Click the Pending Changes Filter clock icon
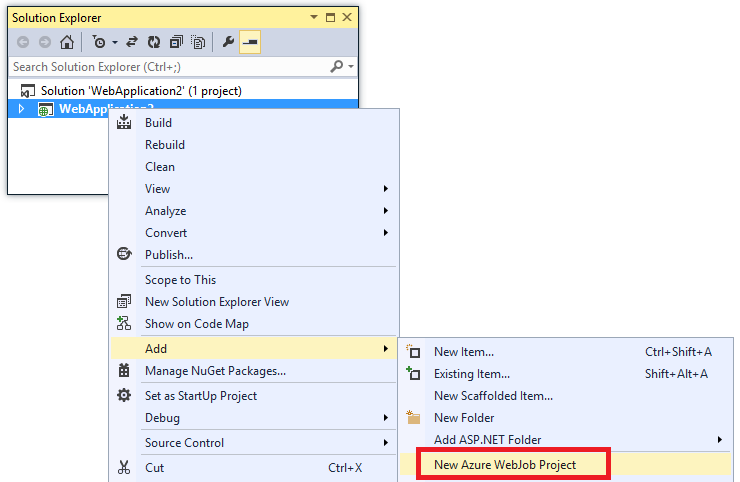 (99, 42)
